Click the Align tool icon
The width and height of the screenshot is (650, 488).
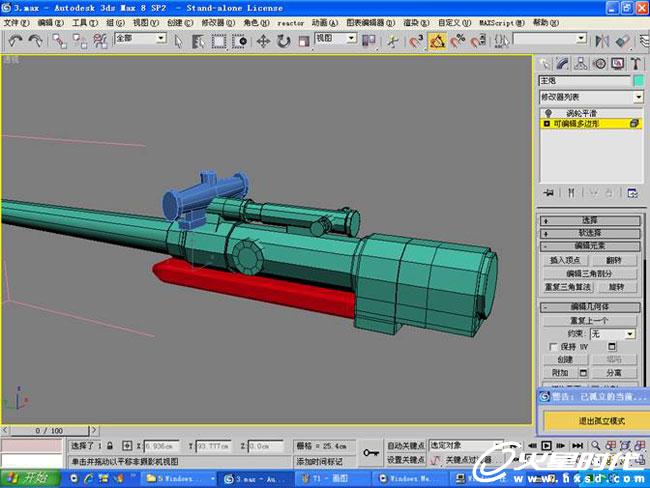623,41
